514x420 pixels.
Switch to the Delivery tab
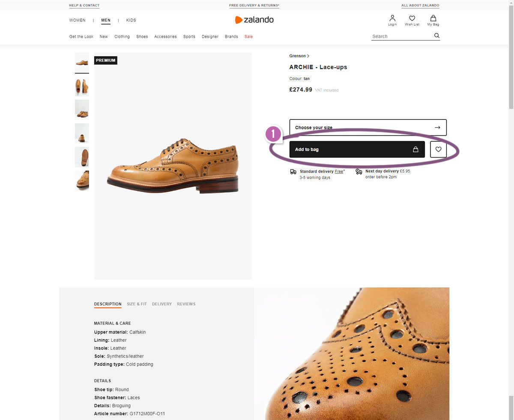pos(162,304)
